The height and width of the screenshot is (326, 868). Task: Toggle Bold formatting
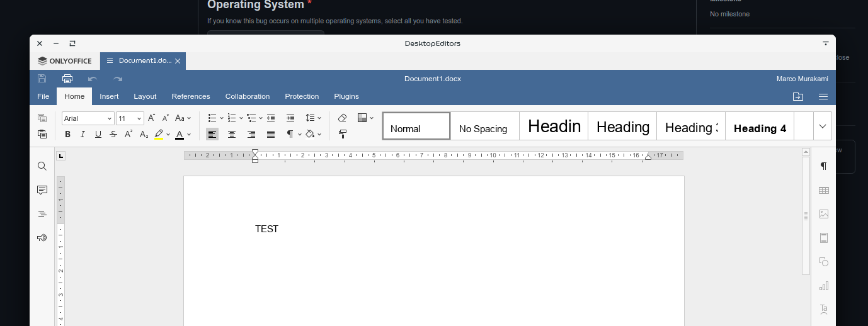(68, 134)
